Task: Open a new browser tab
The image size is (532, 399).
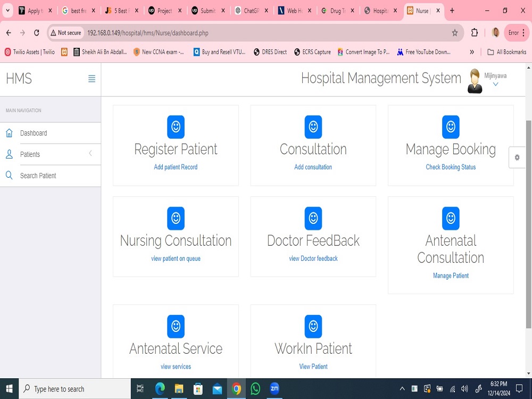Action: pos(452,11)
